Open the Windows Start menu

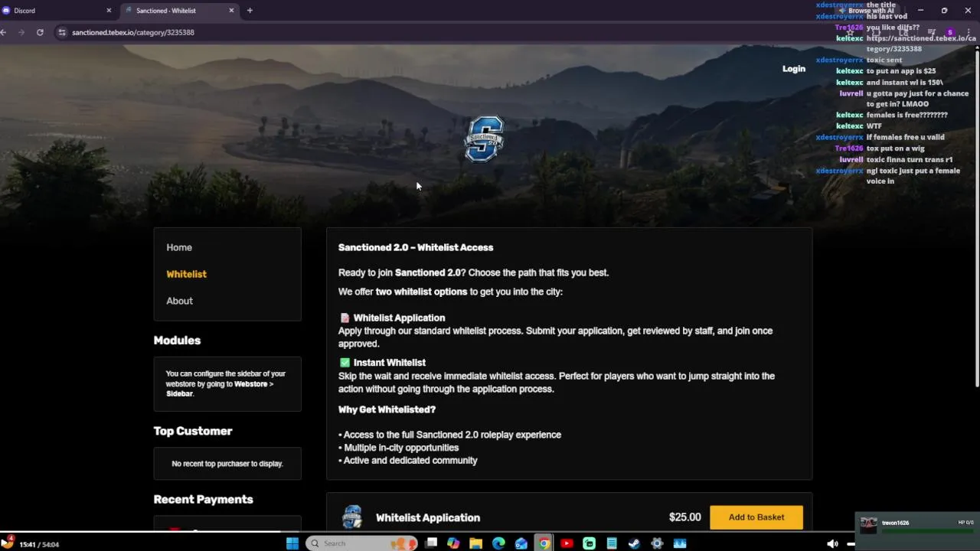tap(292, 543)
